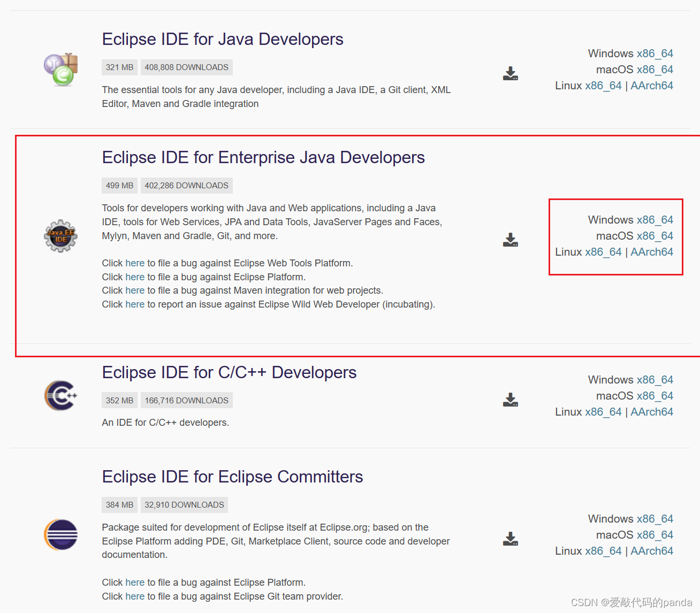Click the 408,808 DOWNLOADS badge
The height and width of the screenshot is (613, 700).
(187, 67)
